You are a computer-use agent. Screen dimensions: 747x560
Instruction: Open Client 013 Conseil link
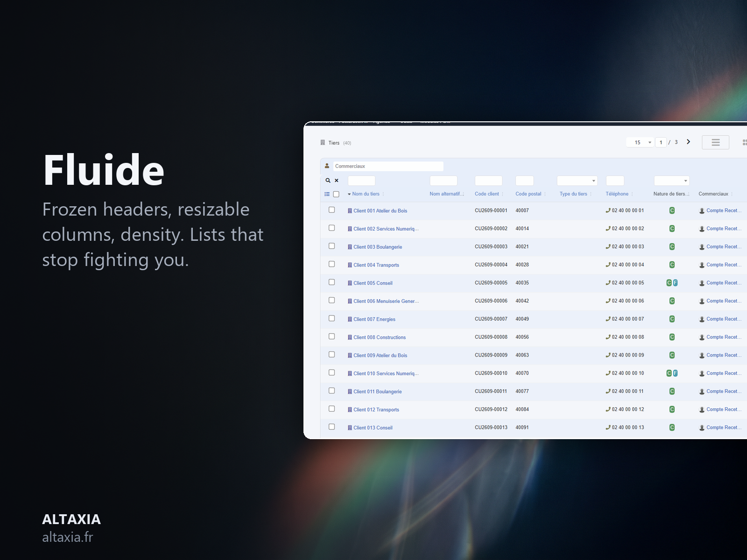373,428
